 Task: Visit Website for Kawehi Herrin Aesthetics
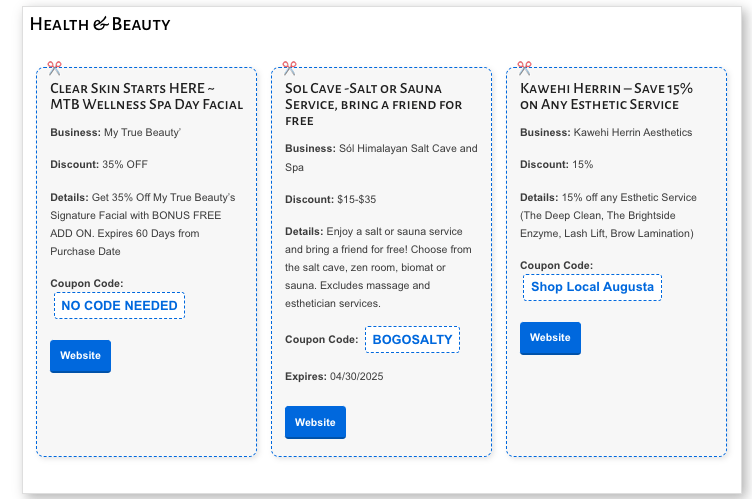[550, 338]
